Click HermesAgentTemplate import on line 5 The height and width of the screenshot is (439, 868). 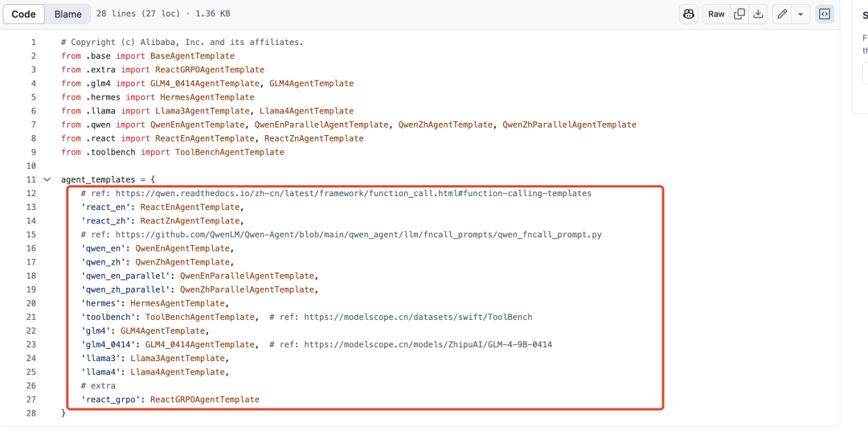click(207, 97)
